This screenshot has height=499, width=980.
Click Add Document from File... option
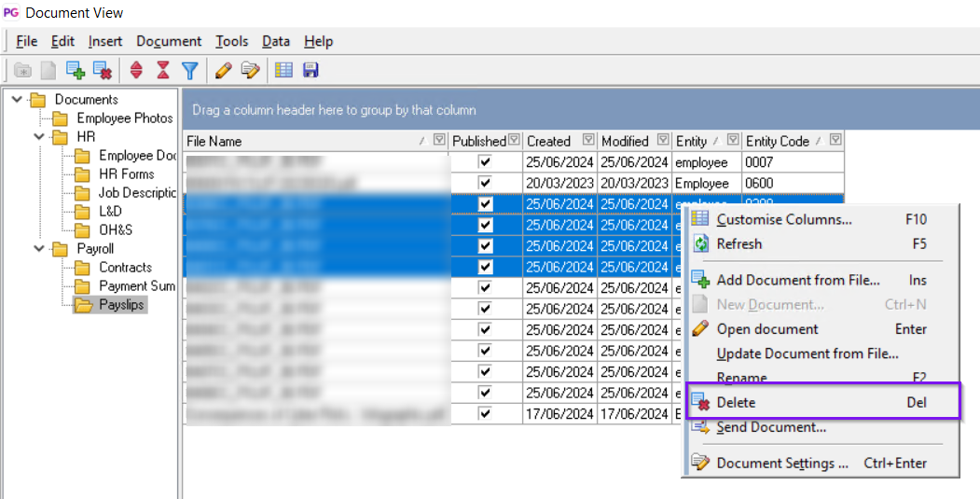point(797,280)
